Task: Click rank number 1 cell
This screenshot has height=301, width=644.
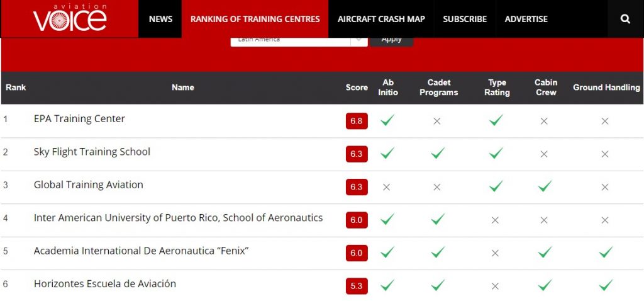Action: (5, 119)
